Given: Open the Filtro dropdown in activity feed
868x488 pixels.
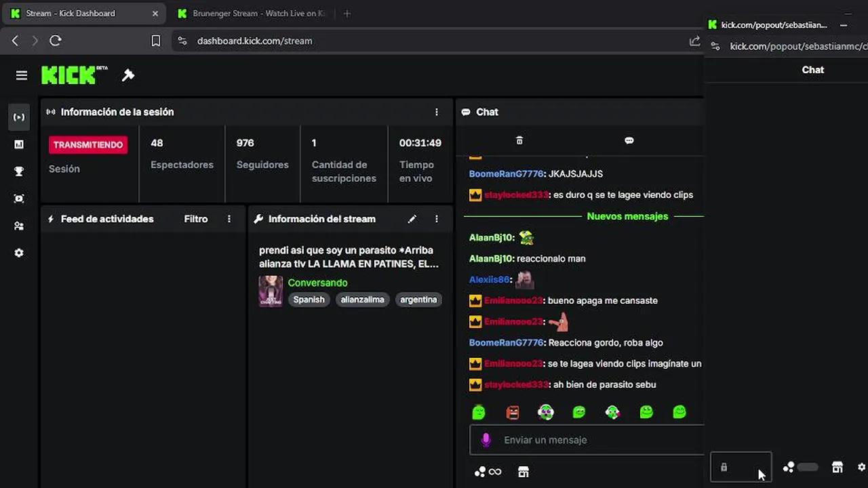Looking at the screenshot, I should coord(196,219).
